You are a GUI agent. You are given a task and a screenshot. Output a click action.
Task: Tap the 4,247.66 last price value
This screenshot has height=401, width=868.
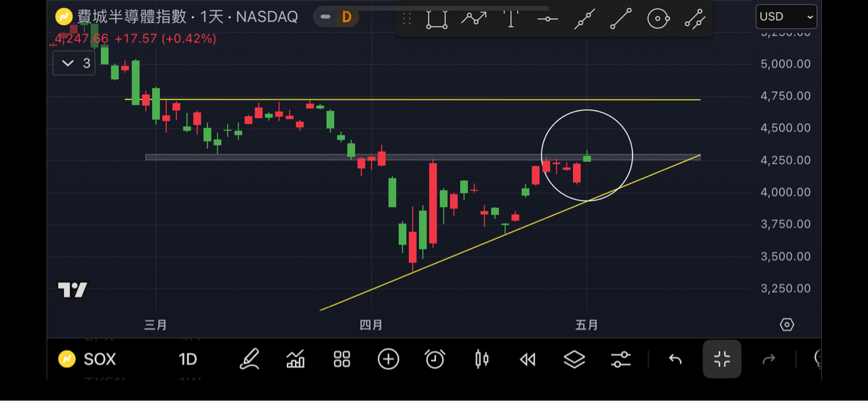coord(81,39)
